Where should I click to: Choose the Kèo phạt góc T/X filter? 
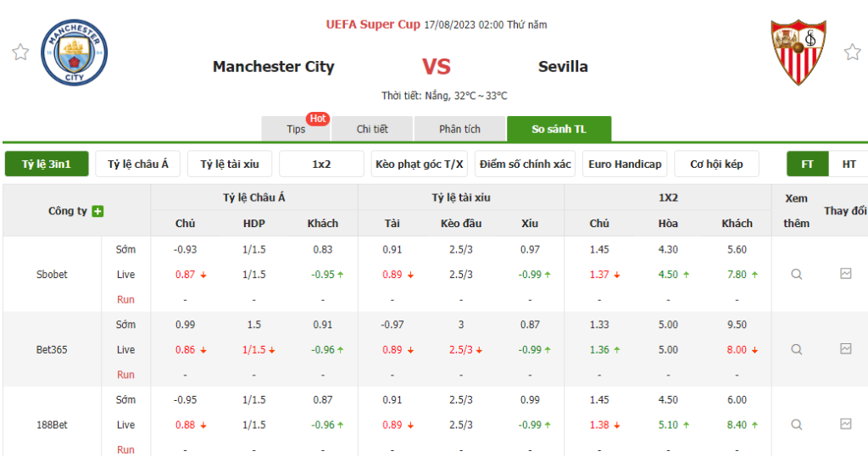(419, 164)
